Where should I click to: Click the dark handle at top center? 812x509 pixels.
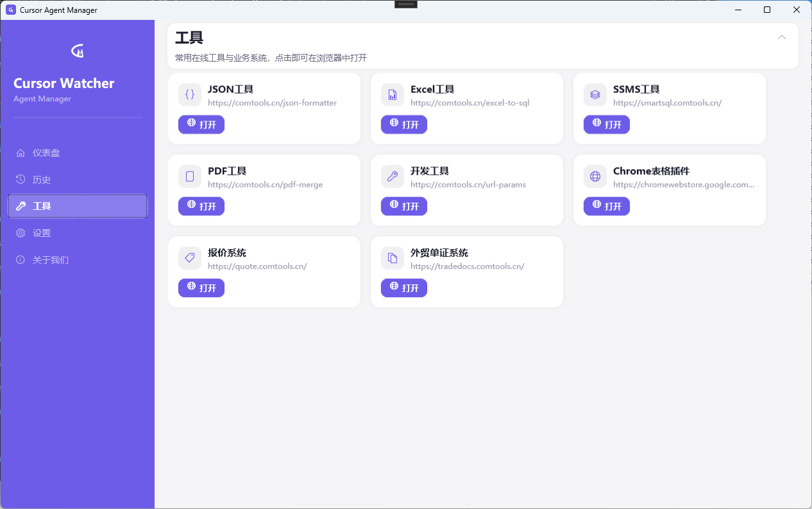tap(406, 4)
